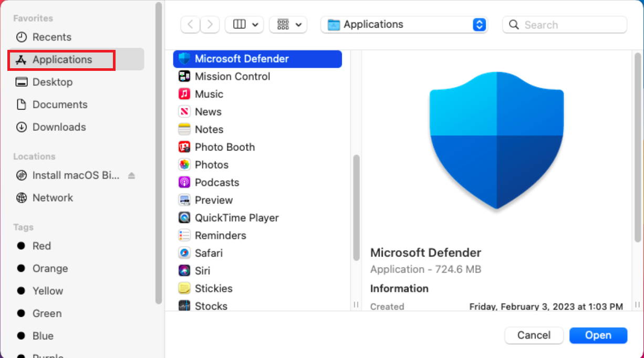The image size is (644, 358).
Task: Click the Mission Control app icon
Action: (184, 77)
